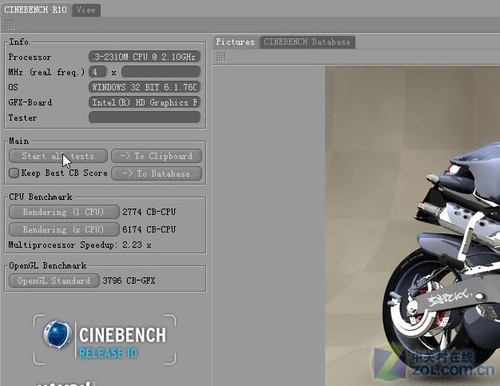The height and width of the screenshot is (386, 500).
Task: Run Rendering (1 CPU) benchmark
Action: [64, 212]
